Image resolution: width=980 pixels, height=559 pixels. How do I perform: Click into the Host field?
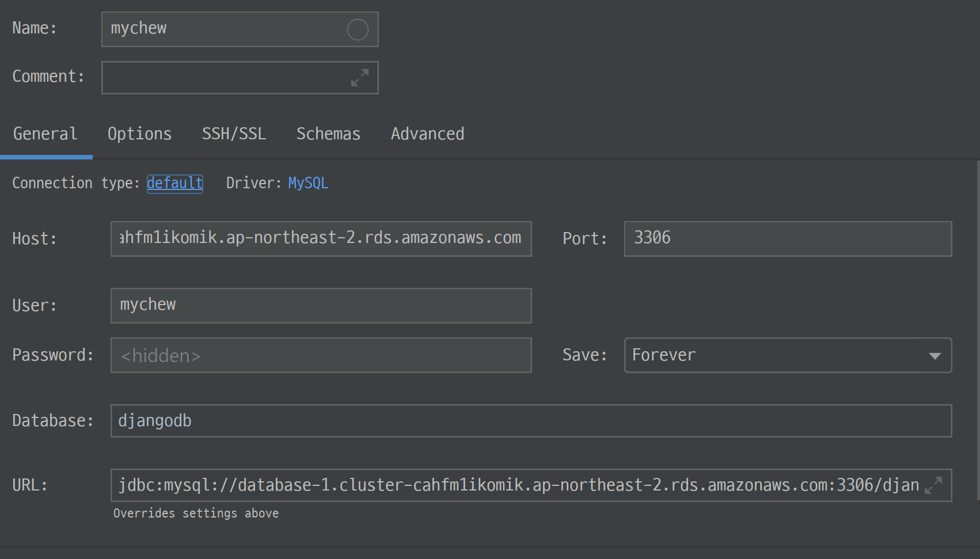tap(321, 239)
